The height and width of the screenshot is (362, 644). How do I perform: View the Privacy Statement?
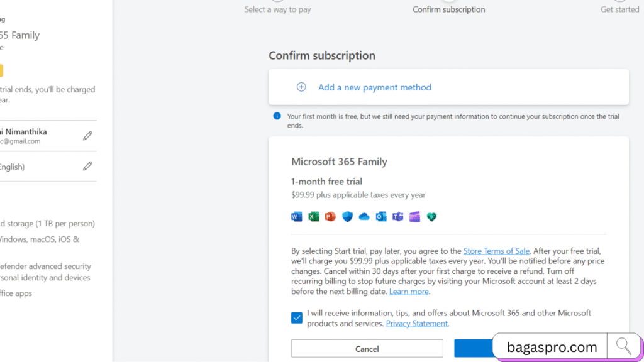[416, 323]
